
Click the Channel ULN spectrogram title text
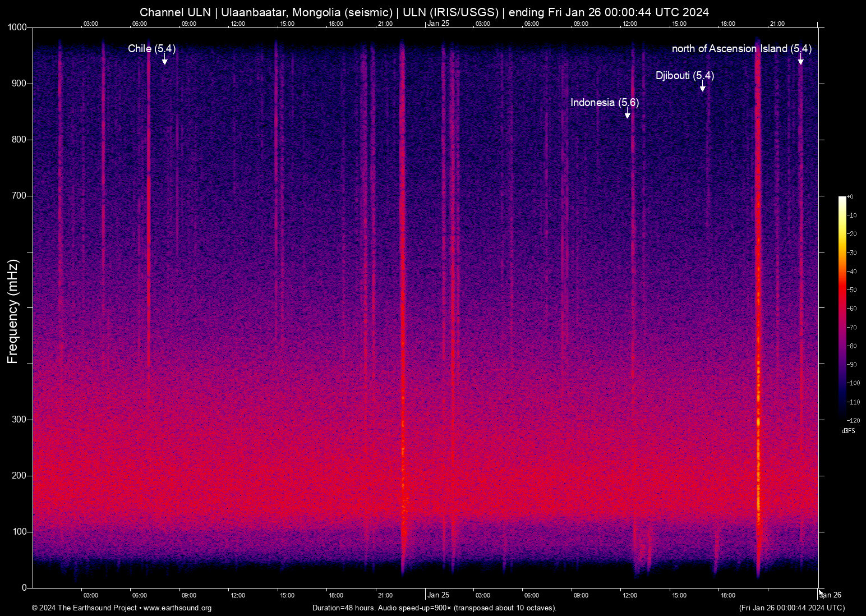[424, 12]
